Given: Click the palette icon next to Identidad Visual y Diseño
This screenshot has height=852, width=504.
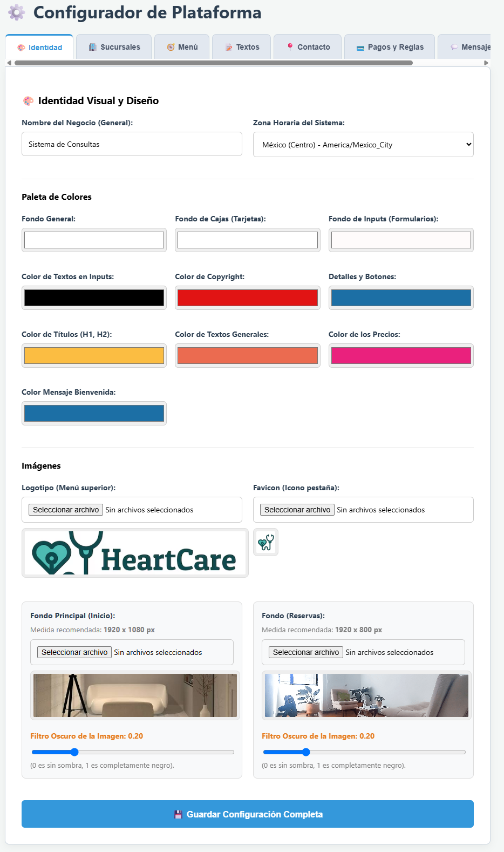Looking at the screenshot, I should 28,101.
